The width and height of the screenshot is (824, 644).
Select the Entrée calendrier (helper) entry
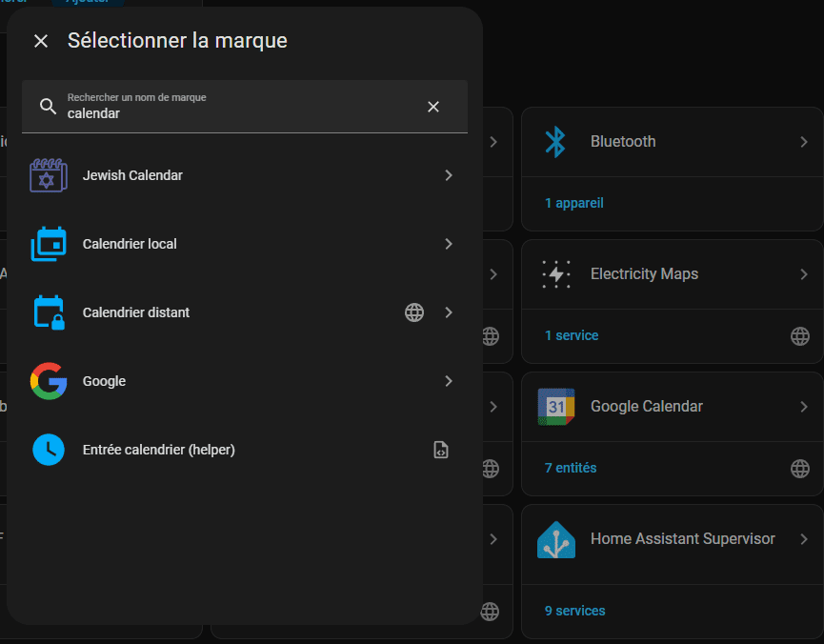tap(159, 450)
